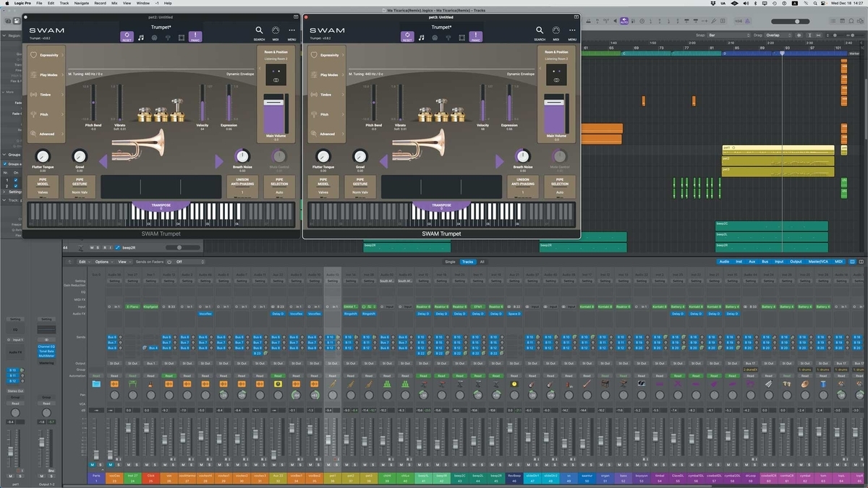Toggle Audio channel filter in mixer
Image resolution: width=868 pixels, height=488 pixels.
tap(724, 262)
